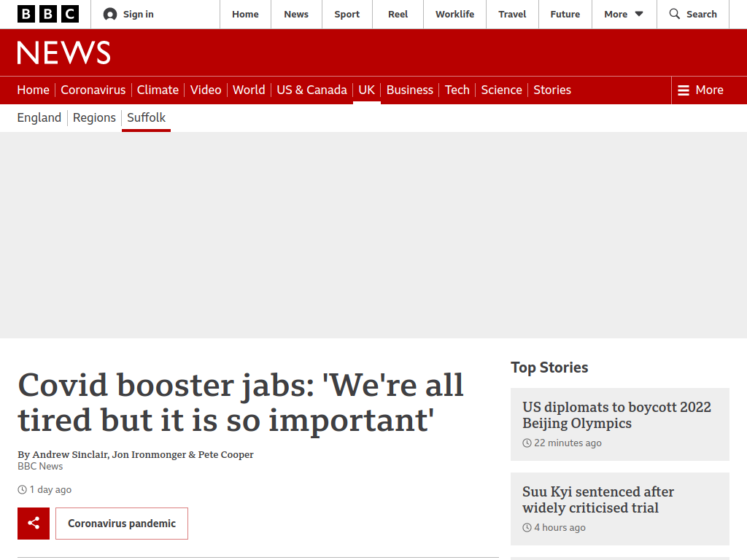Expand the top More dropdown arrow
The image size is (747, 560).
click(639, 15)
